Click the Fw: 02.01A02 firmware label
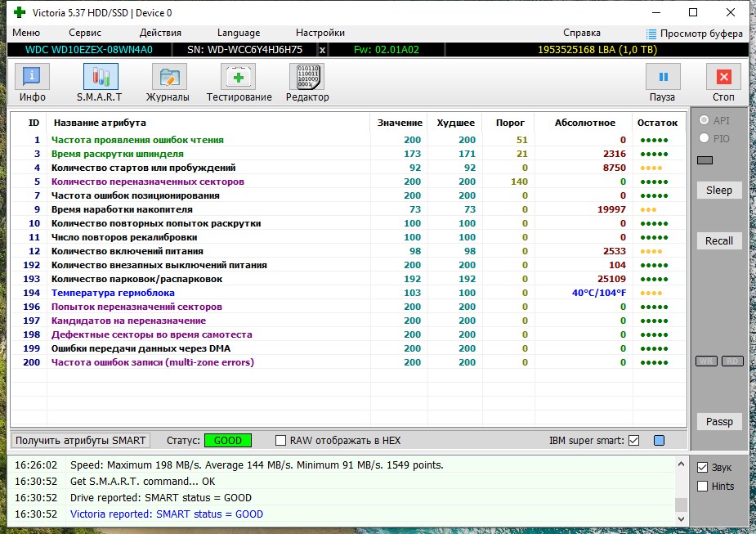The image size is (756, 534). tap(387, 50)
